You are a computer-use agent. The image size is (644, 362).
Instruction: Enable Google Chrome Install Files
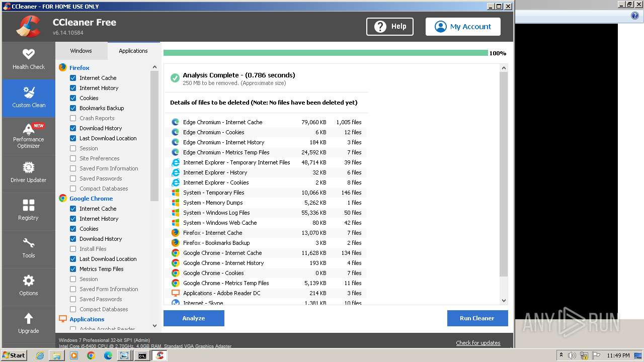click(x=73, y=249)
